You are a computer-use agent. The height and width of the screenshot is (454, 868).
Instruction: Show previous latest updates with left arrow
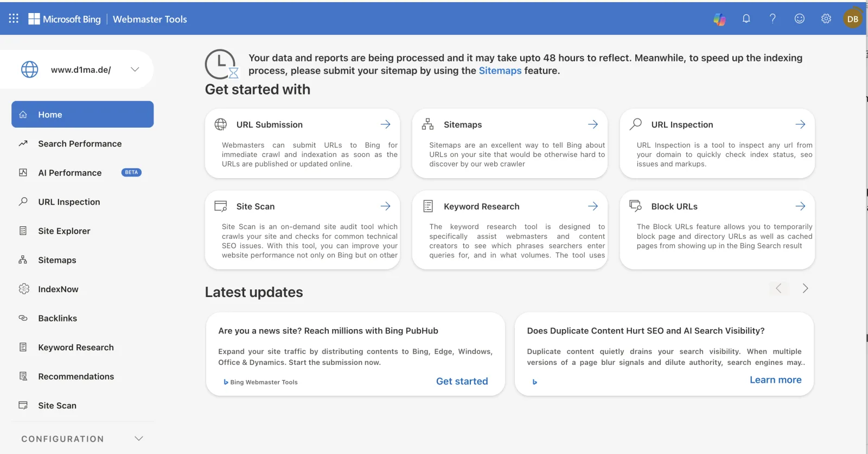click(778, 288)
